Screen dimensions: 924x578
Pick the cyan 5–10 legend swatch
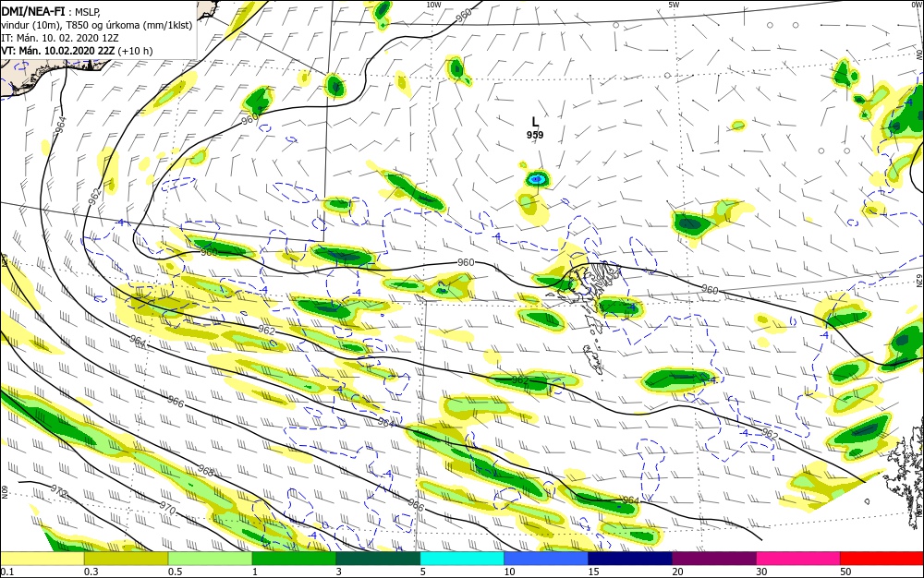462,559
